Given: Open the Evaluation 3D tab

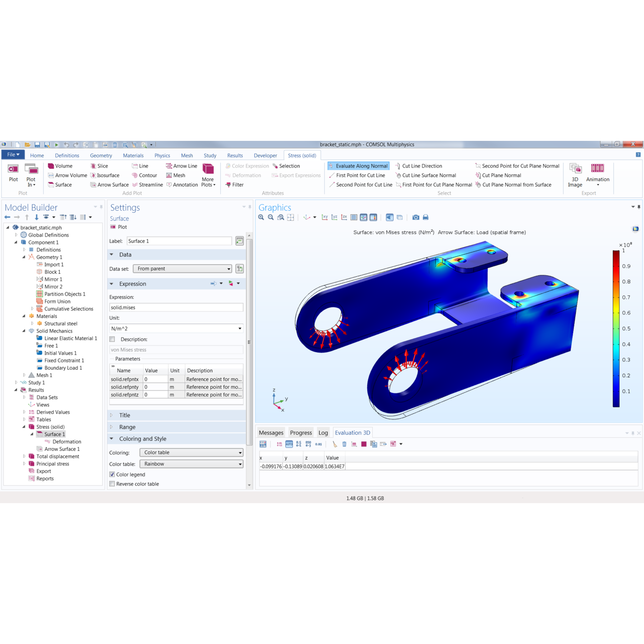Looking at the screenshot, I should point(352,432).
